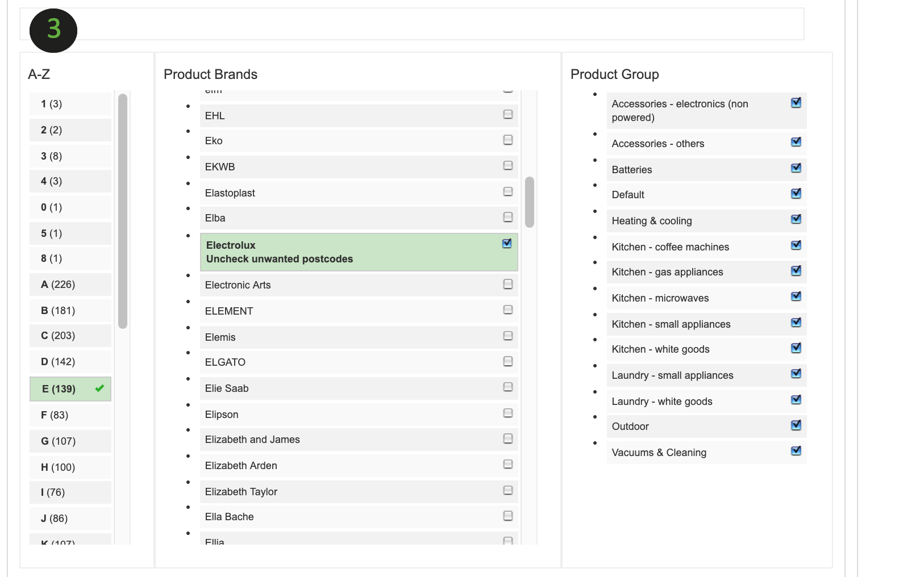The image size is (924, 577).
Task: Uncheck Accessories - electronics (non powered) group
Action: tap(796, 103)
